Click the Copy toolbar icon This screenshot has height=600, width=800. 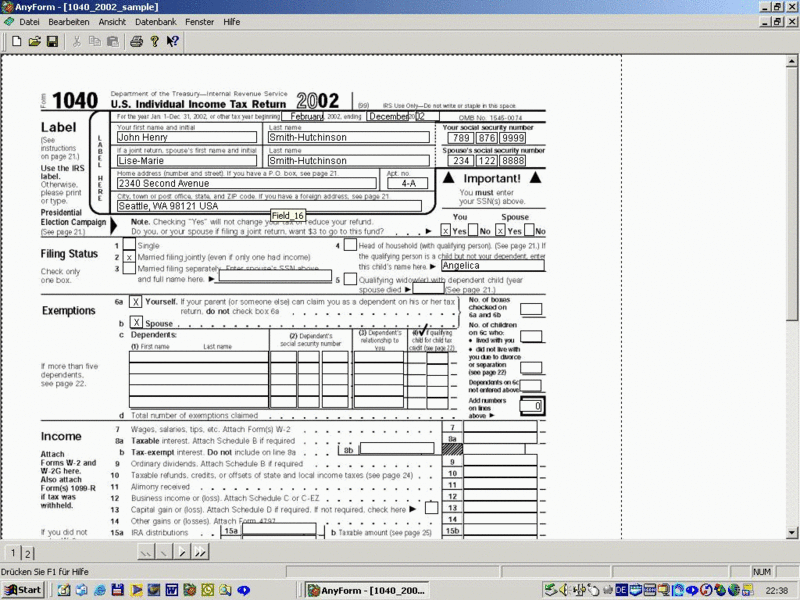tap(94, 41)
